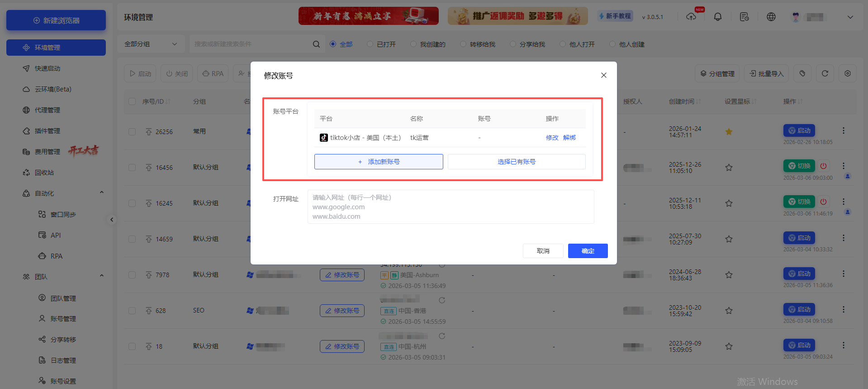Viewport: 868px width, 389px height.
Task: Click the language globe icon
Action: click(x=771, y=17)
